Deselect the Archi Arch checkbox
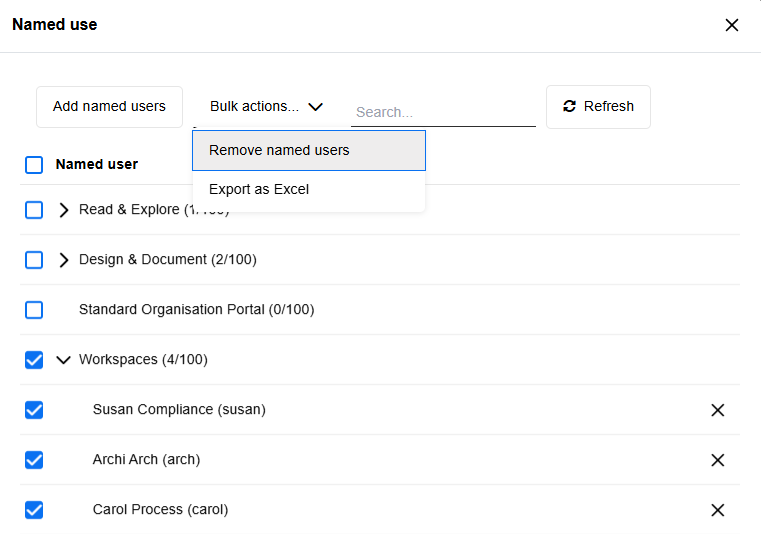The height and width of the screenshot is (534, 761). (34, 460)
